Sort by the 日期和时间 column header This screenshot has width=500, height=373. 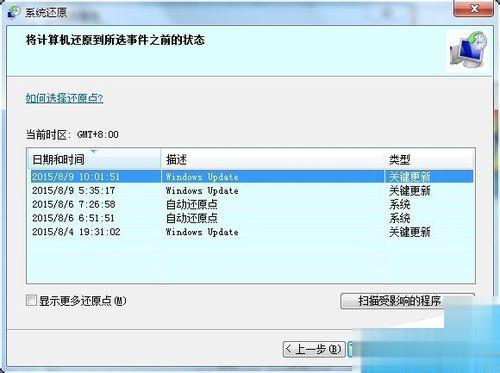[x=94, y=160]
